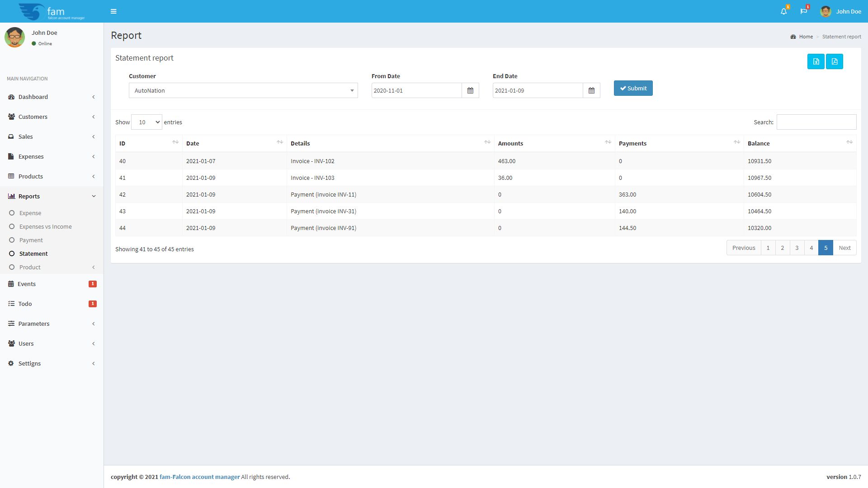Open End Date calendar picker

[x=591, y=90]
